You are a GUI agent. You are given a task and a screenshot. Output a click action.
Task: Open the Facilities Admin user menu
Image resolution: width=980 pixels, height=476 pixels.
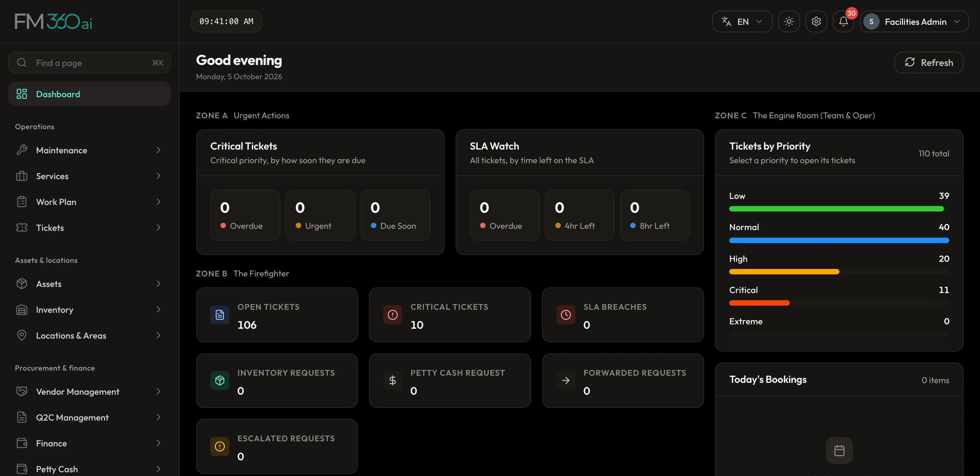pos(914,22)
